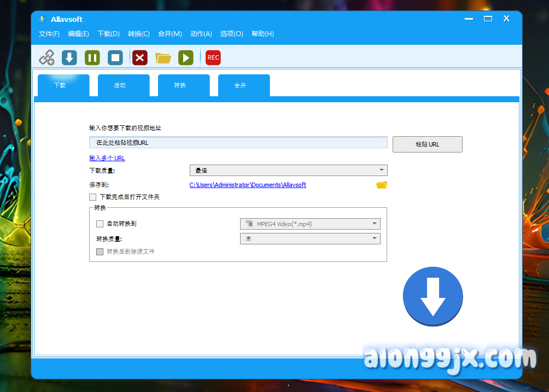Click the large blue download arrow button

[x=433, y=297]
